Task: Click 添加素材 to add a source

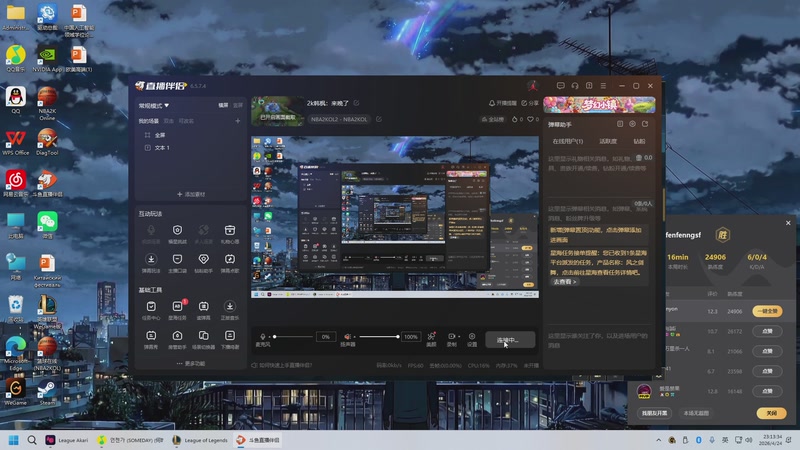Action: click(x=191, y=194)
